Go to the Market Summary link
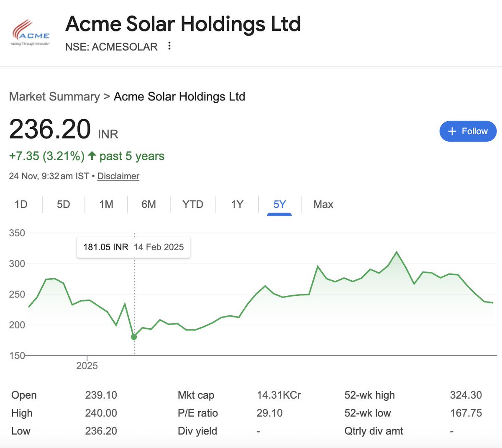The height and width of the screenshot is (448, 502). [x=54, y=97]
